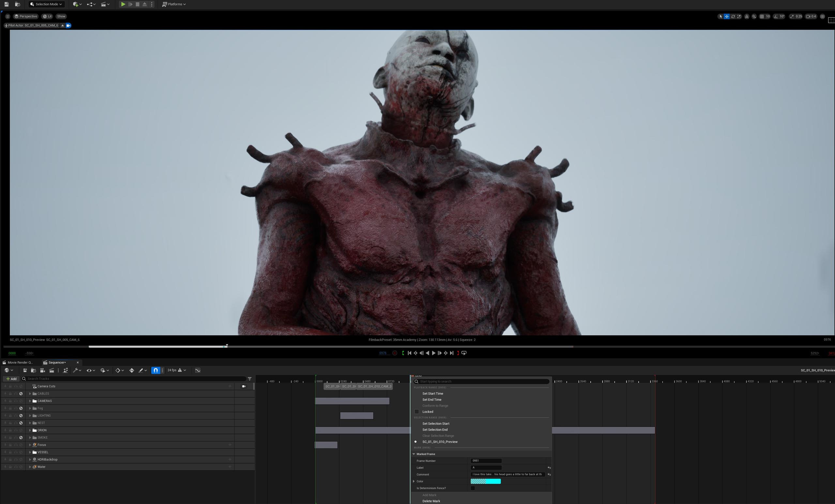Choose Set Selection Start menu item
This screenshot has width=835, height=504.
click(436, 423)
